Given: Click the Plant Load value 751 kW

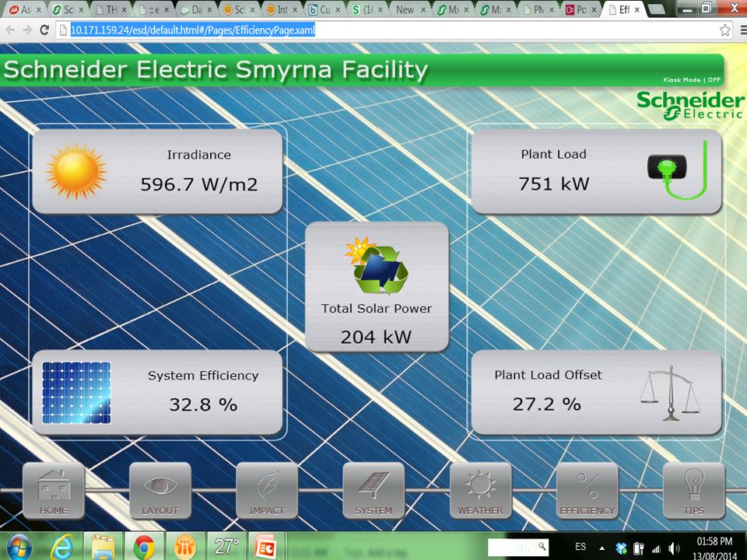Looking at the screenshot, I should (x=554, y=184).
